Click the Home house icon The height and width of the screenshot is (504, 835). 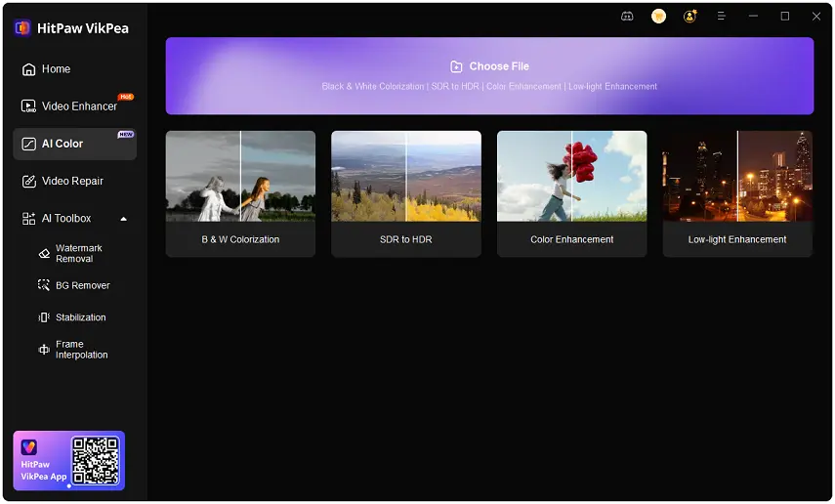[x=28, y=69]
